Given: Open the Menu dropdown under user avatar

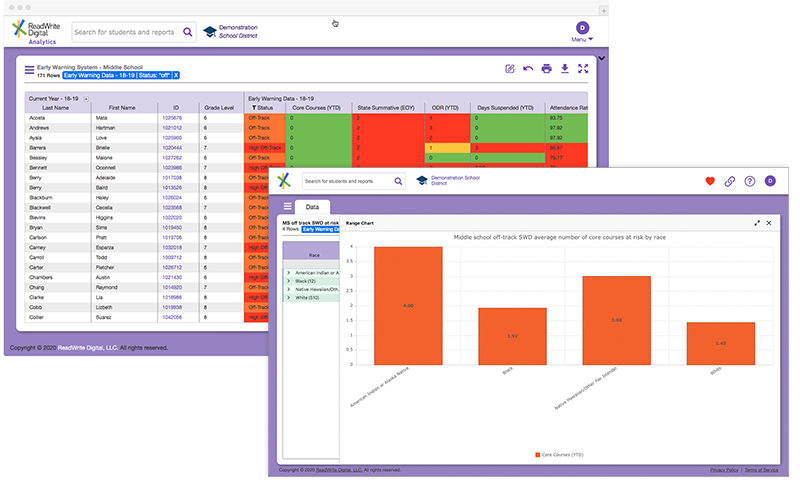Looking at the screenshot, I should tap(582, 39).
